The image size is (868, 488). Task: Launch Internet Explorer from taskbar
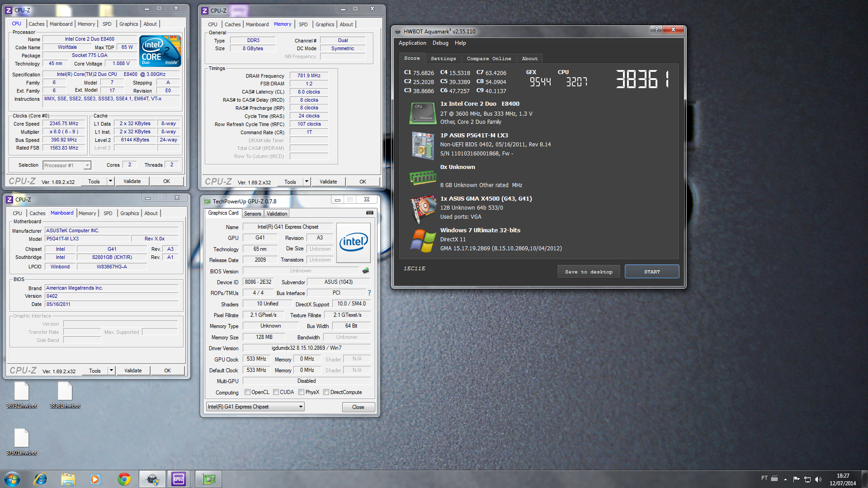click(40, 479)
